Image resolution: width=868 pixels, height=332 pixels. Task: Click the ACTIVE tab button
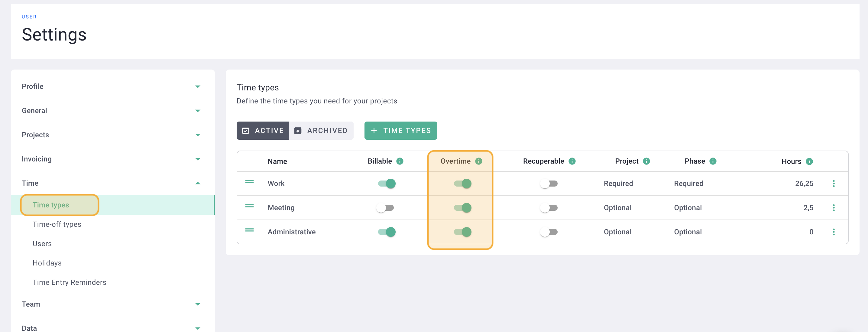click(263, 130)
